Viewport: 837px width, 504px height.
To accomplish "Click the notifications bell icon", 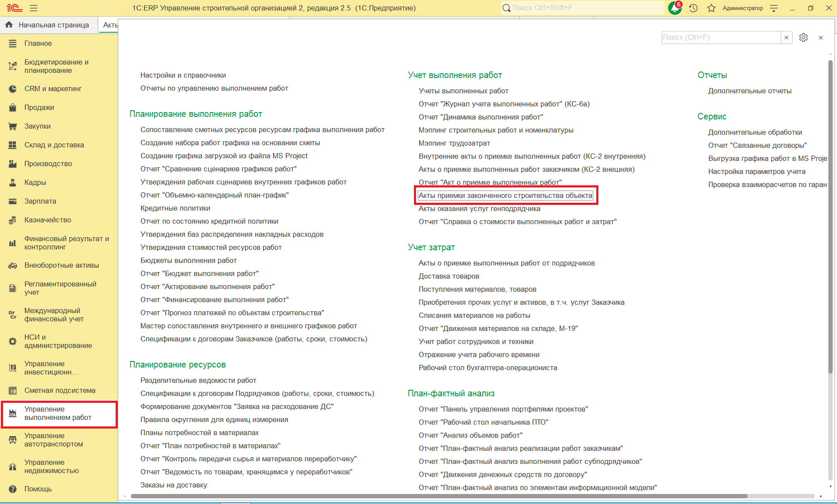I will point(674,8).
